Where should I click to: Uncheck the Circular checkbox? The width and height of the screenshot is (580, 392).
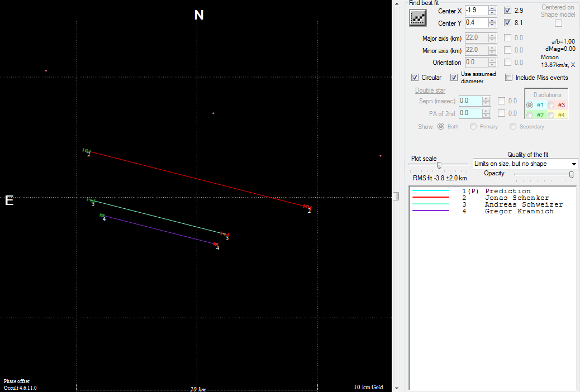415,78
